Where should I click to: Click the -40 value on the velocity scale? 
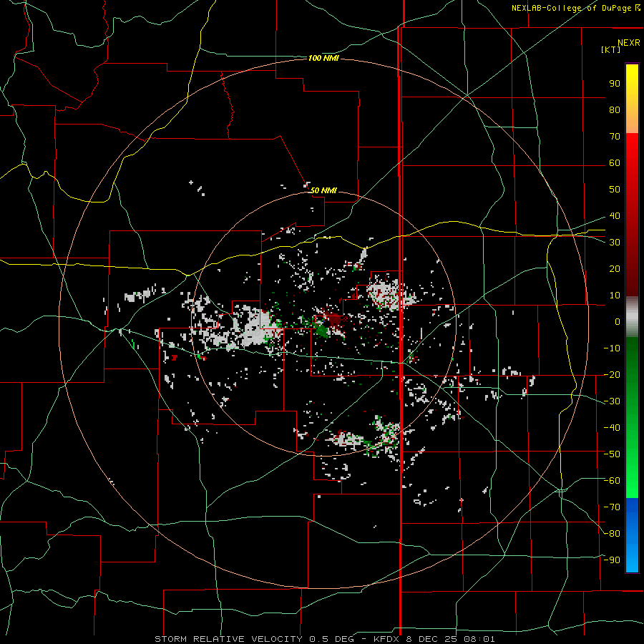point(612,428)
